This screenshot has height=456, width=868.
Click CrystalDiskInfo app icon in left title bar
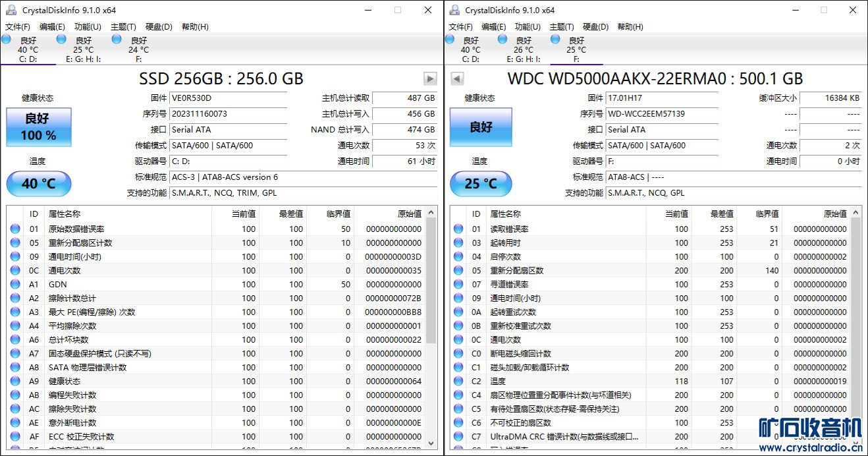pyautogui.click(x=12, y=10)
